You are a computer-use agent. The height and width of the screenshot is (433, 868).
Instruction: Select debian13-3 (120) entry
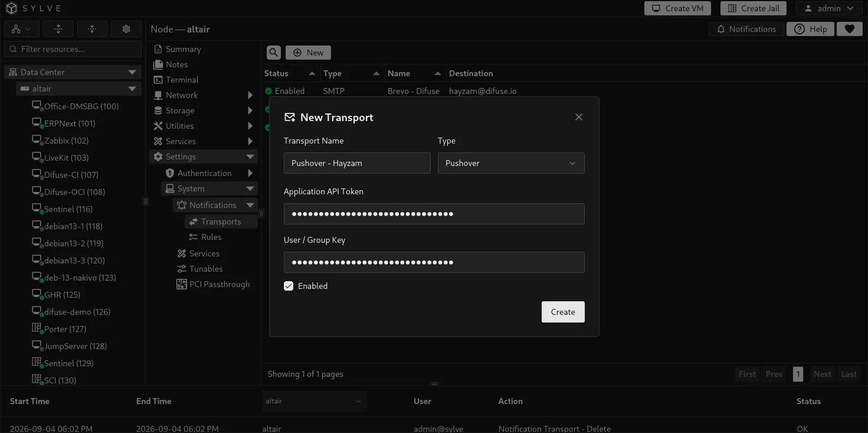click(x=74, y=261)
